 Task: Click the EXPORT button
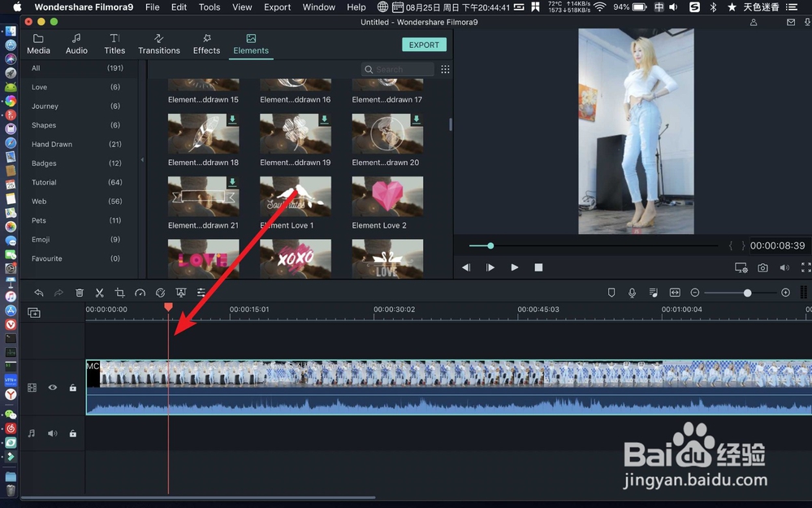coord(424,45)
